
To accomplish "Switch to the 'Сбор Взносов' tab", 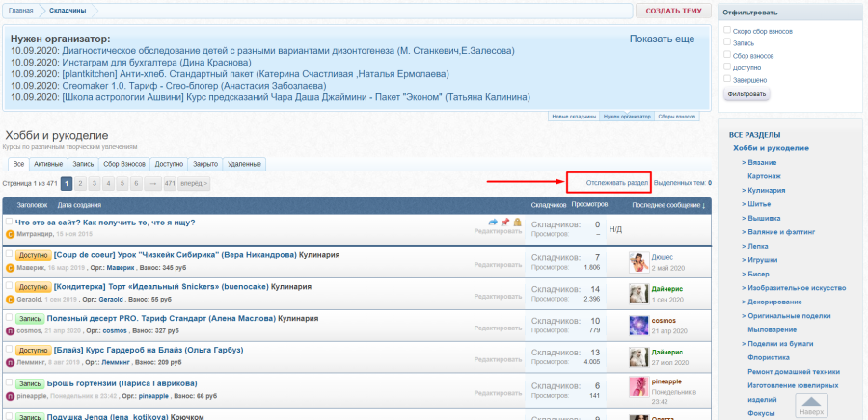I will click(x=124, y=164).
